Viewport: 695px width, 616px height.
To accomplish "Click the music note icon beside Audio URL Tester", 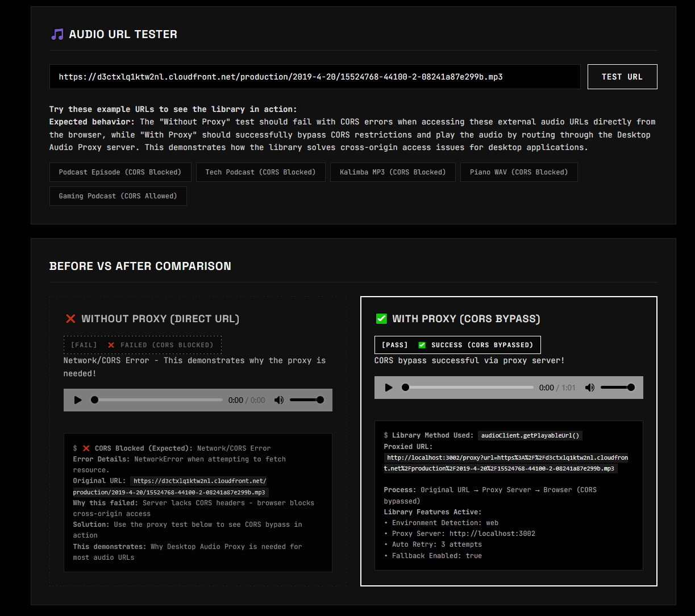I will coord(56,34).
